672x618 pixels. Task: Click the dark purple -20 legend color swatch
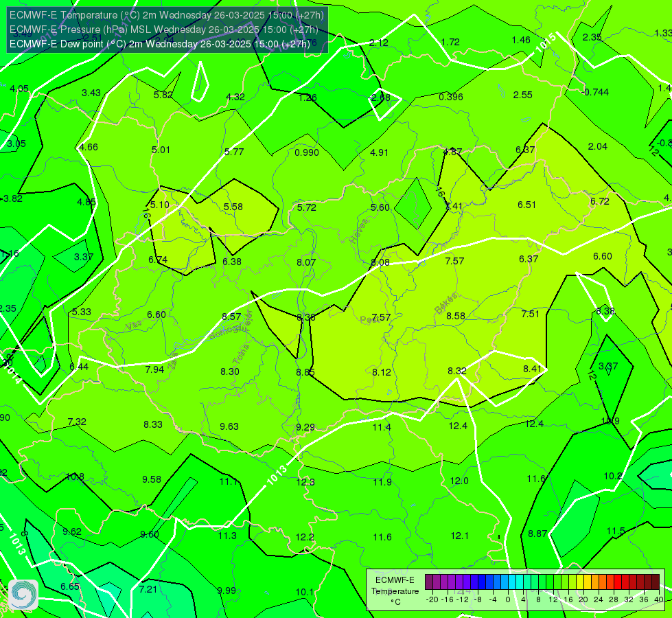[428, 582]
